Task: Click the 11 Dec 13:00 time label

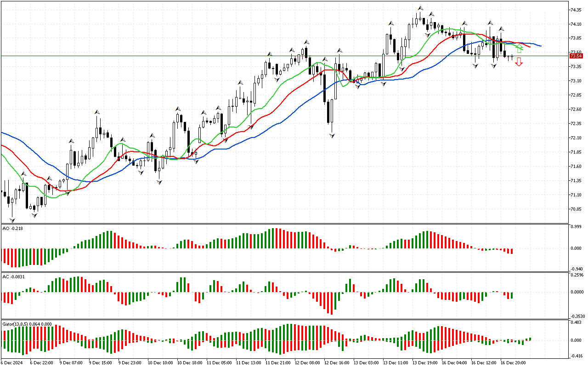Action: (248, 363)
